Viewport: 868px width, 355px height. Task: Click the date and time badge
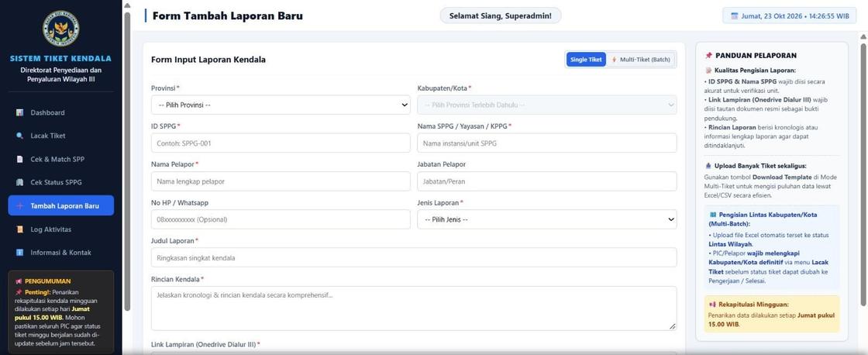790,16
